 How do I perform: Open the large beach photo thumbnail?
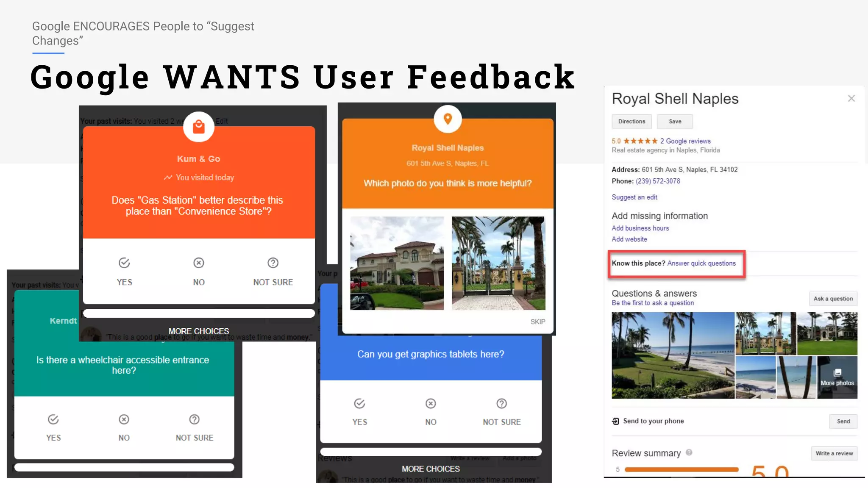click(673, 355)
